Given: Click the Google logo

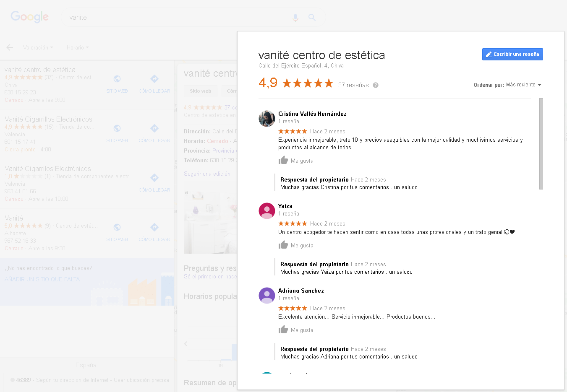Looking at the screenshot, I should click(30, 17).
